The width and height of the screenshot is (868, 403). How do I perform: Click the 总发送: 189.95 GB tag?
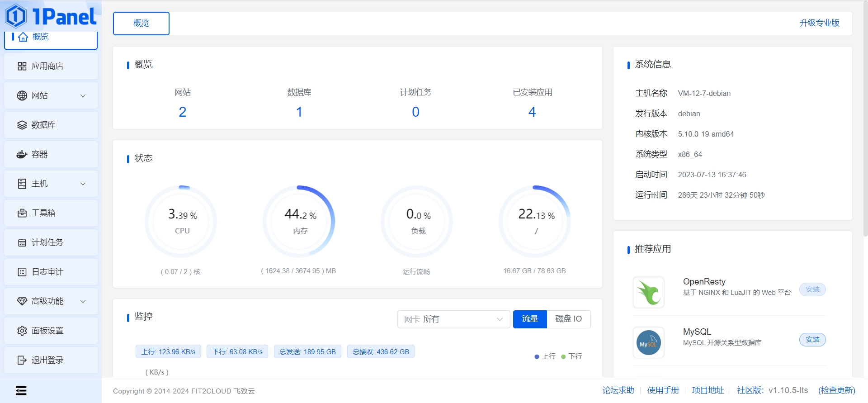click(x=307, y=352)
